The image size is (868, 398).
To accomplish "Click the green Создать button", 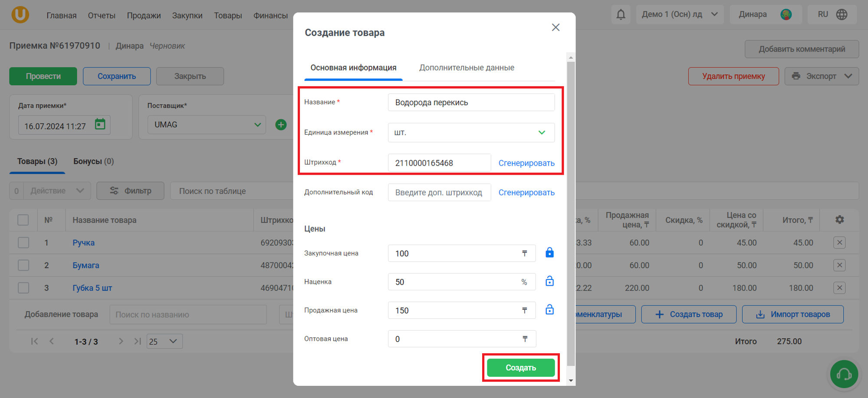I will pos(521,368).
